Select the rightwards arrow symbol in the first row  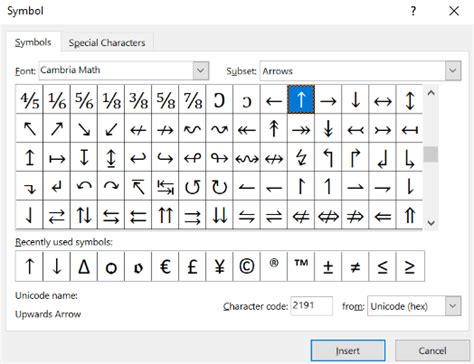point(328,100)
